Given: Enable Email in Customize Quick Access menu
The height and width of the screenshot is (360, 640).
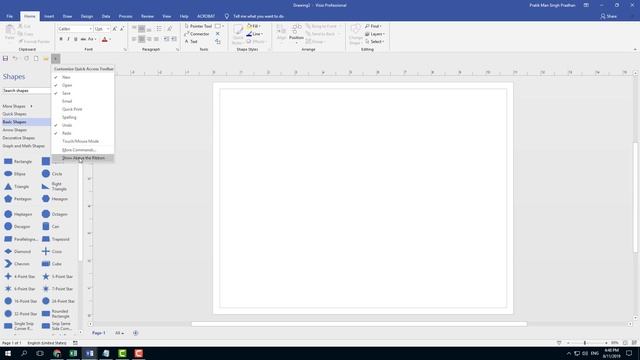Looking at the screenshot, I should (x=83, y=101).
